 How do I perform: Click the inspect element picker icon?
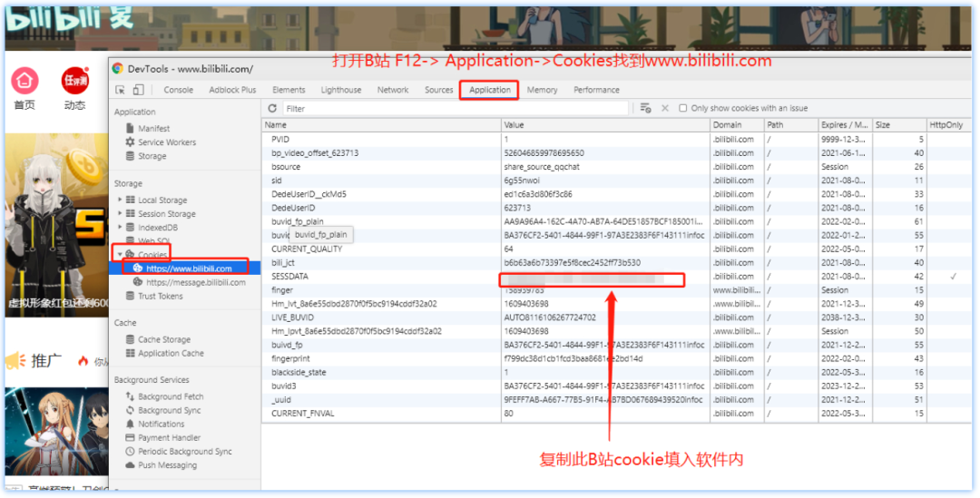(x=120, y=90)
